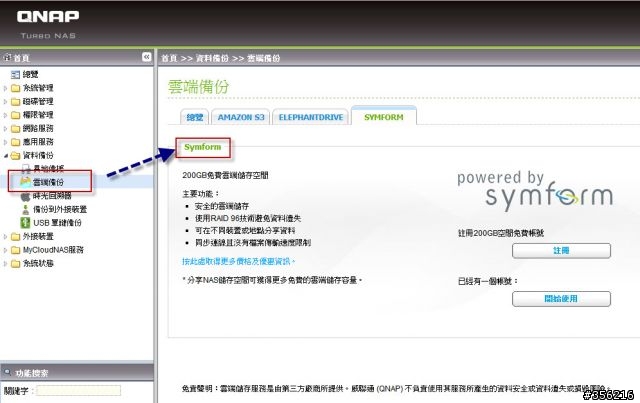Image resolution: width=640 pixels, height=403 pixels.
Task: Select the 資料備份 open folder icon
Action: click(16, 156)
